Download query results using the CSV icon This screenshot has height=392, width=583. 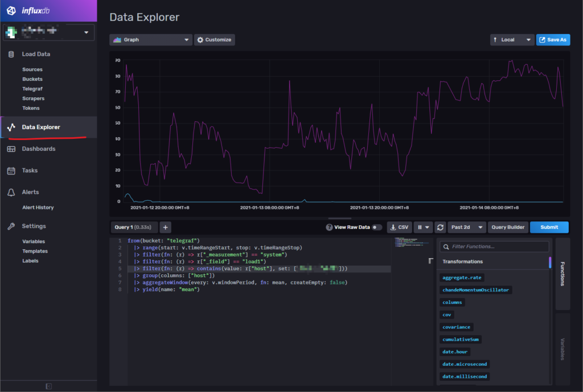399,227
